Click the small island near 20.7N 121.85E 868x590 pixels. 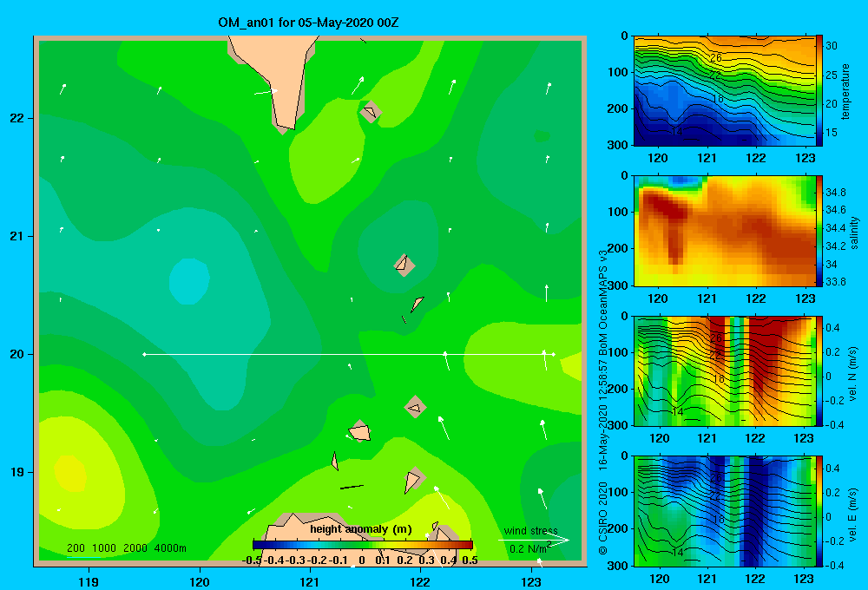(x=404, y=265)
